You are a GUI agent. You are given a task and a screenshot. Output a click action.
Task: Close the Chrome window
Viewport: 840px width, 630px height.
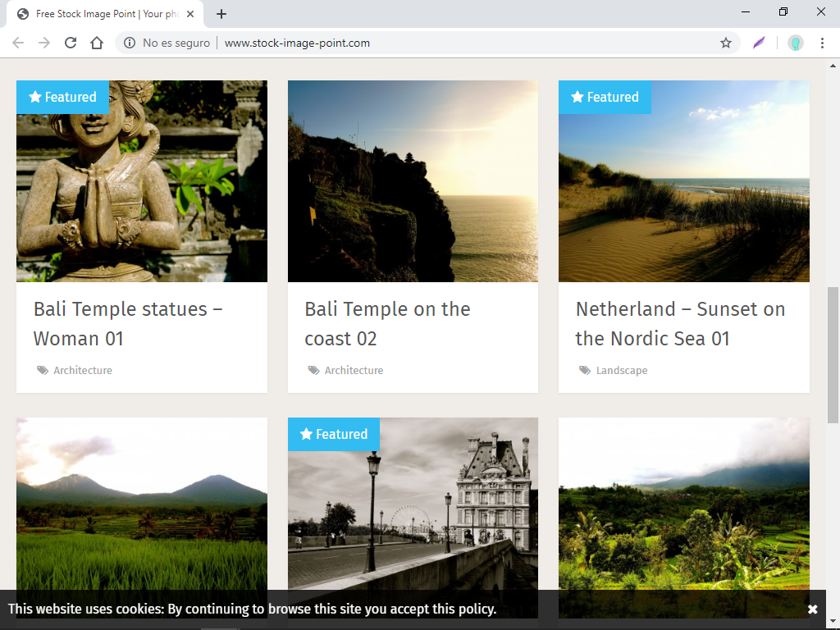point(820,11)
